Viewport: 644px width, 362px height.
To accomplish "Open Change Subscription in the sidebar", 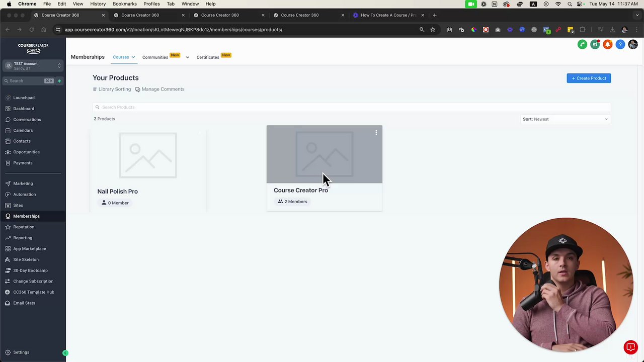I will click(x=33, y=282).
